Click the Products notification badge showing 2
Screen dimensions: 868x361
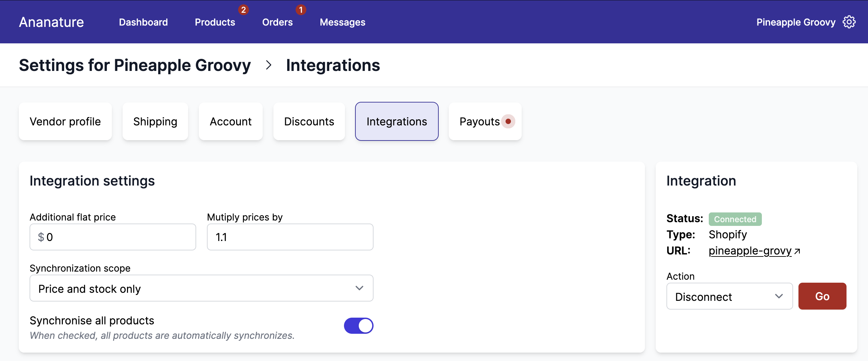[244, 10]
